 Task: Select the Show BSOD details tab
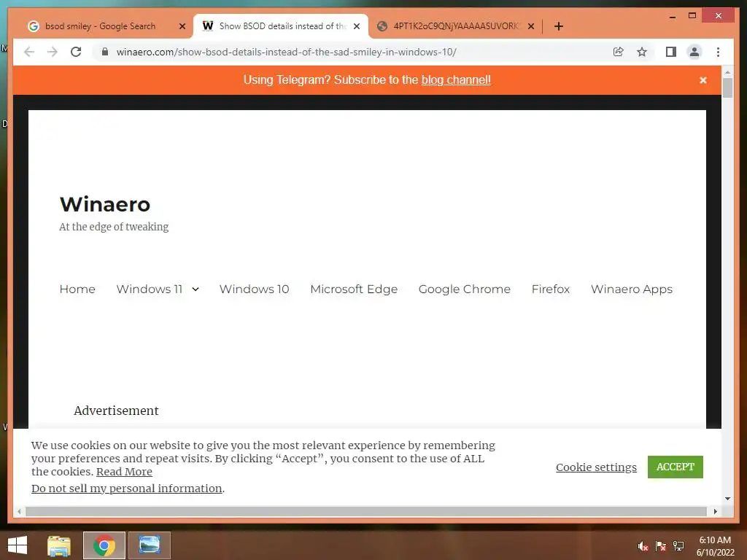(x=281, y=26)
